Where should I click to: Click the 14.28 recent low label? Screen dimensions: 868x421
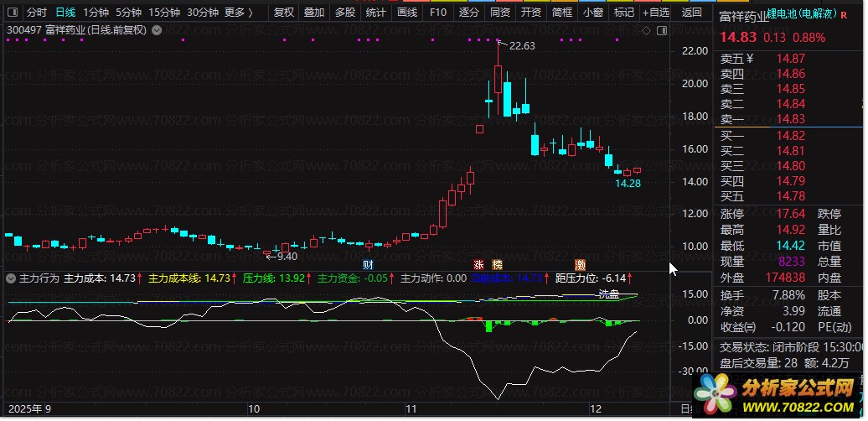(628, 184)
